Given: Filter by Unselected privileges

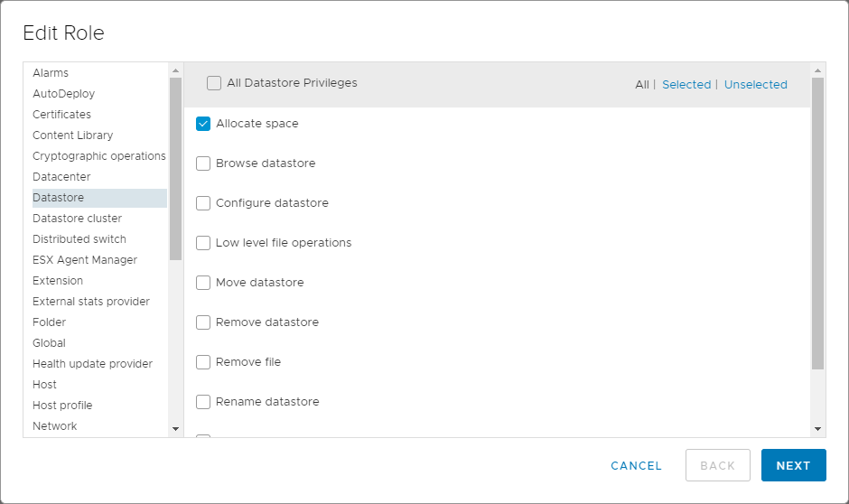Looking at the screenshot, I should [755, 84].
